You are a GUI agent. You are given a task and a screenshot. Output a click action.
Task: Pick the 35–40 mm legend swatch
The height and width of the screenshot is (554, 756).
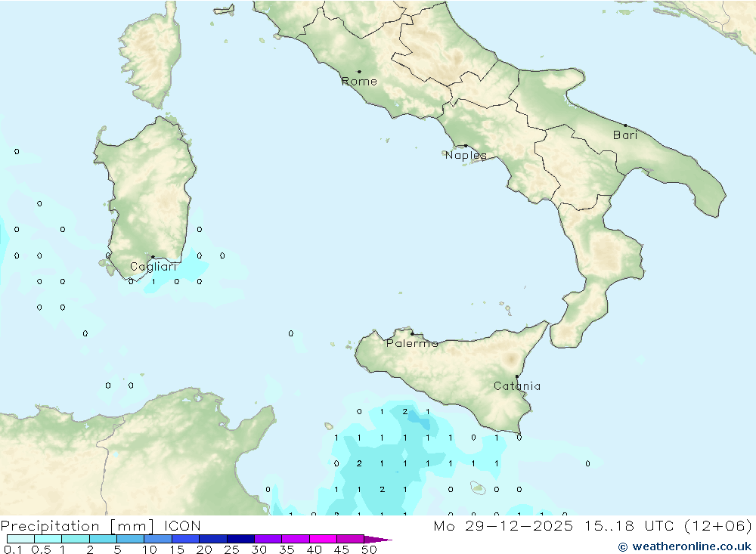point(296,539)
